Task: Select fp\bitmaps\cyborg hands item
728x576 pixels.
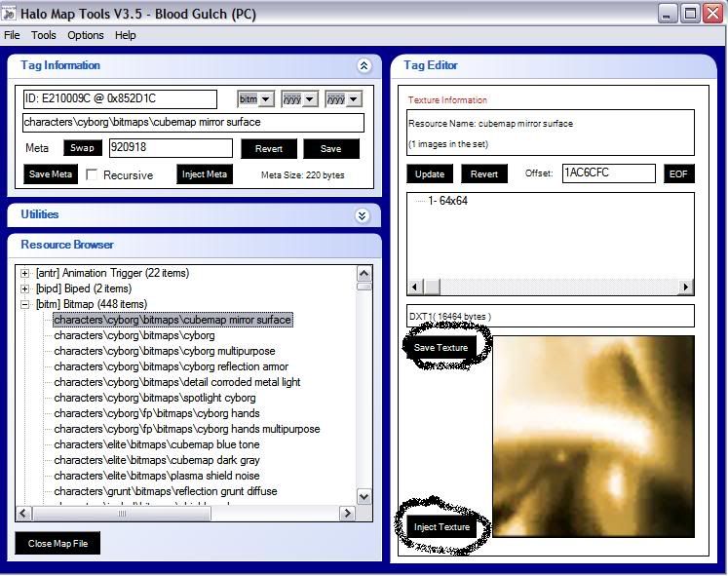Action: pyautogui.click(x=157, y=413)
